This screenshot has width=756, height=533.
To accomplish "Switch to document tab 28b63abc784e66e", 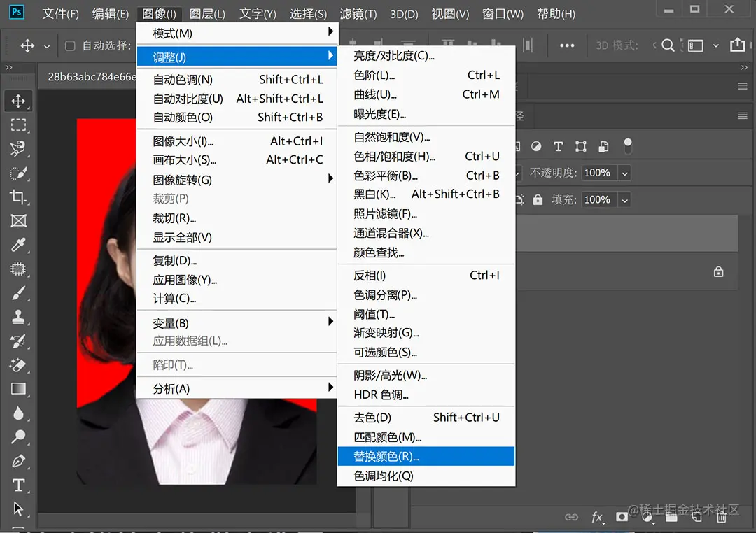I will tap(92, 77).
